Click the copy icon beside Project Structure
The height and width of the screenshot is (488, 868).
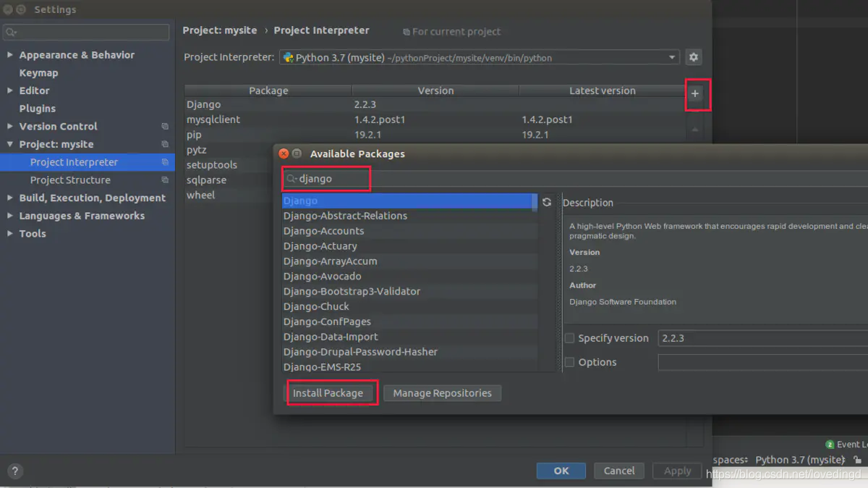click(165, 180)
